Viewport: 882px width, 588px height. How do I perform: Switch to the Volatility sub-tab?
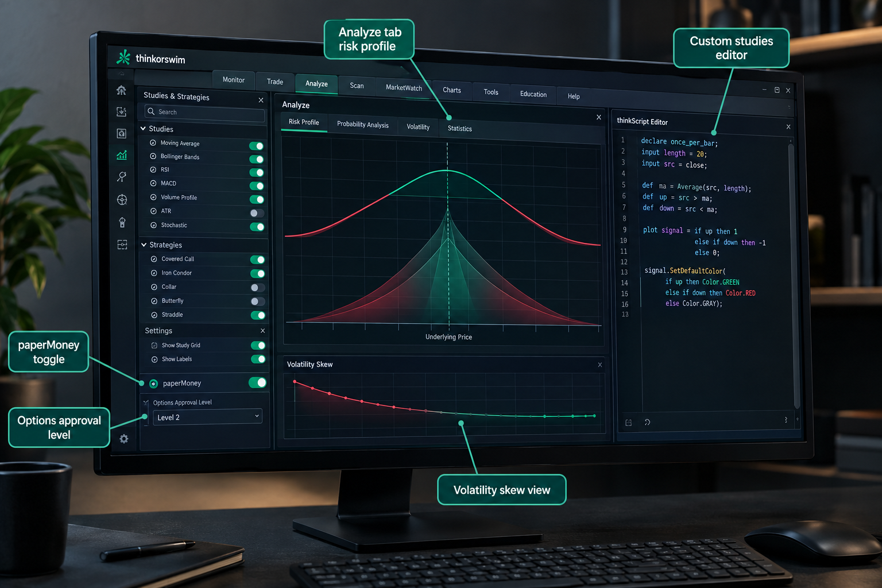pyautogui.click(x=418, y=127)
